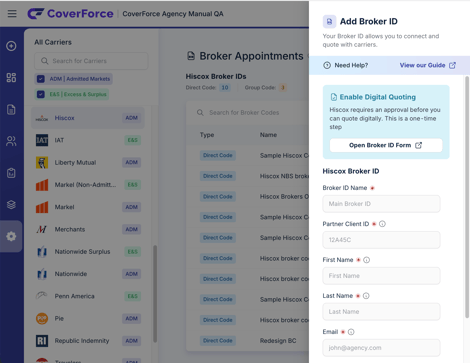Click the Broker Appointments page icon
This screenshot has height=363, width=470.
(191, 56)
